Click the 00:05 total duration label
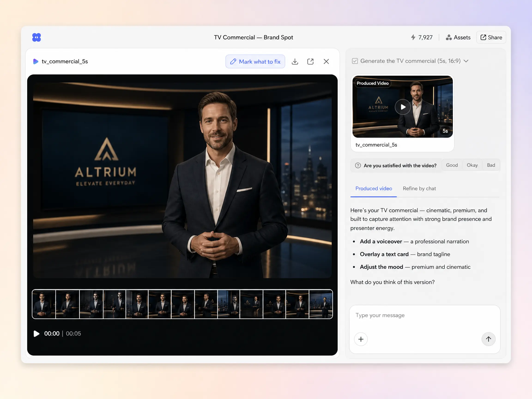This screenshot has width=532, height=399. click(x=73, y=334)
